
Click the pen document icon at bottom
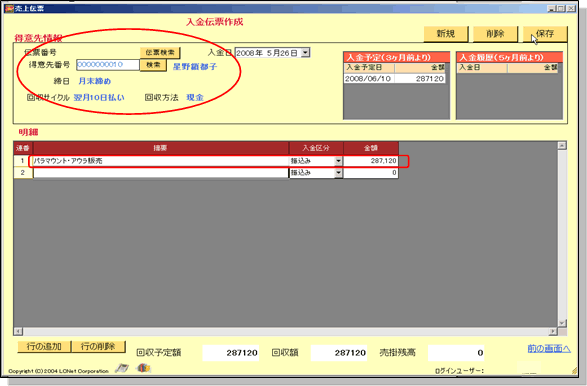click(122, 368)
